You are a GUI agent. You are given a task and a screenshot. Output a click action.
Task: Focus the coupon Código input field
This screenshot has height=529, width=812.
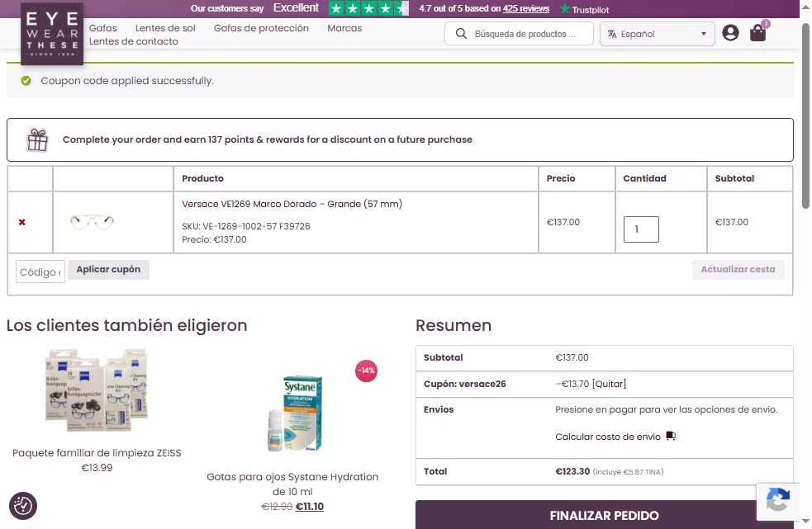[40, 272]
